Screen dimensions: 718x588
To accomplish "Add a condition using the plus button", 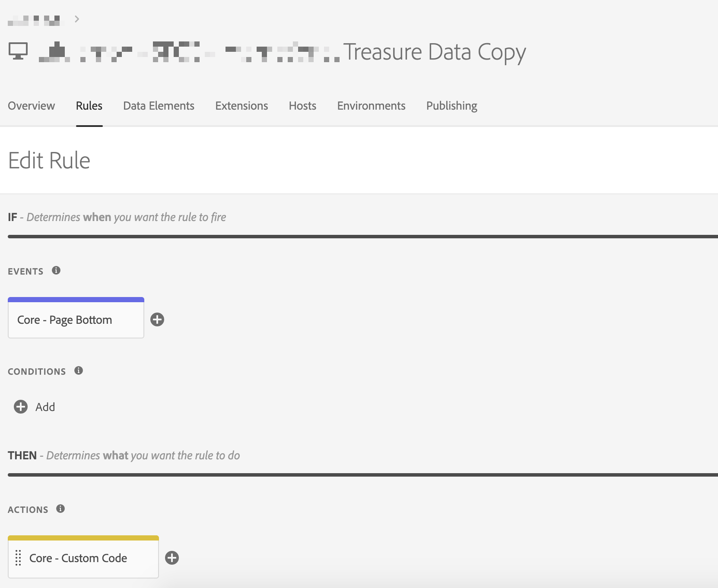I will [21, 407].
